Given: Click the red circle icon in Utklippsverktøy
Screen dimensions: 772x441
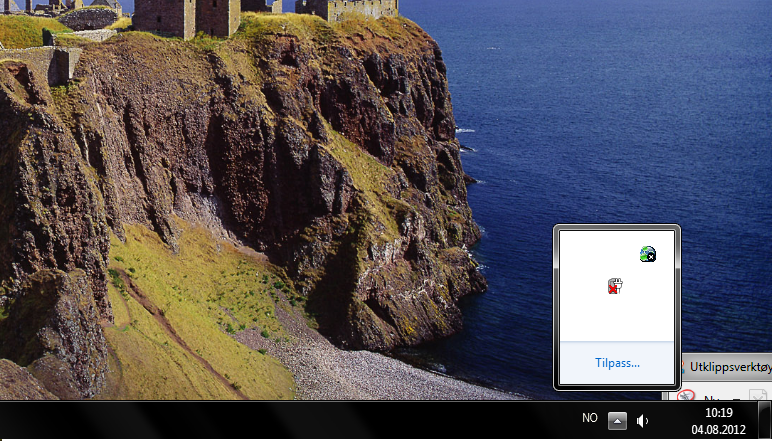Looking at the screenshot, I should (686, 397).
